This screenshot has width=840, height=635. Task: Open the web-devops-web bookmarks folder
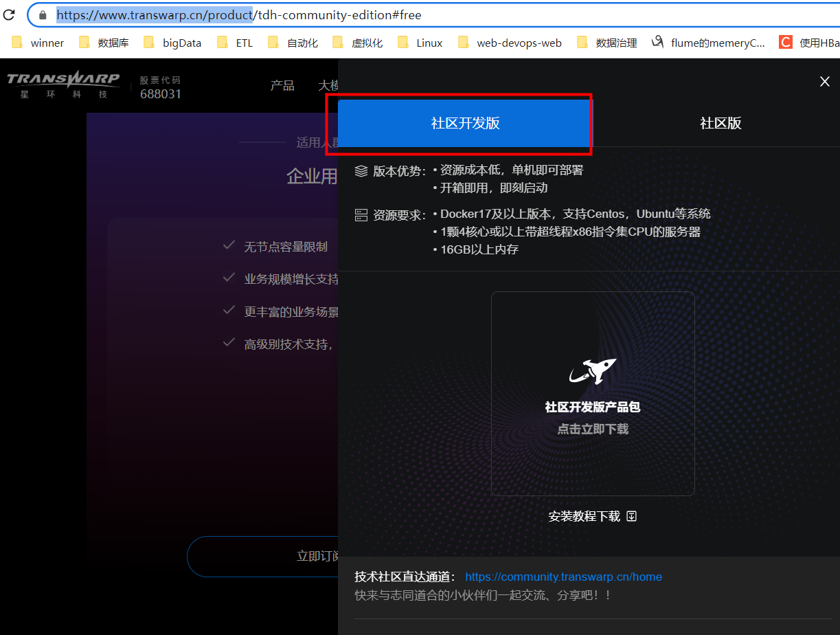click(510, 43)
